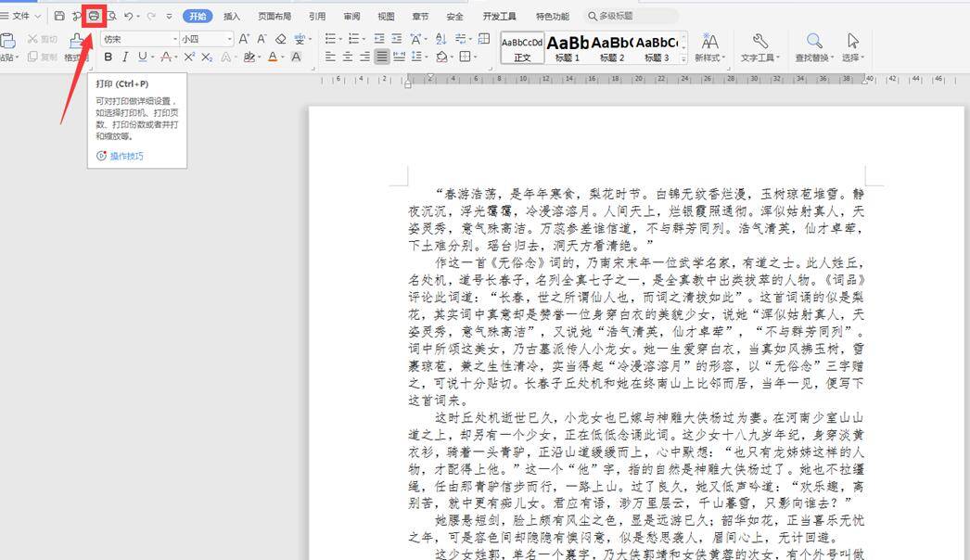Toggle Bold formatting
The image size is (970, 560).
click(108, 57)
